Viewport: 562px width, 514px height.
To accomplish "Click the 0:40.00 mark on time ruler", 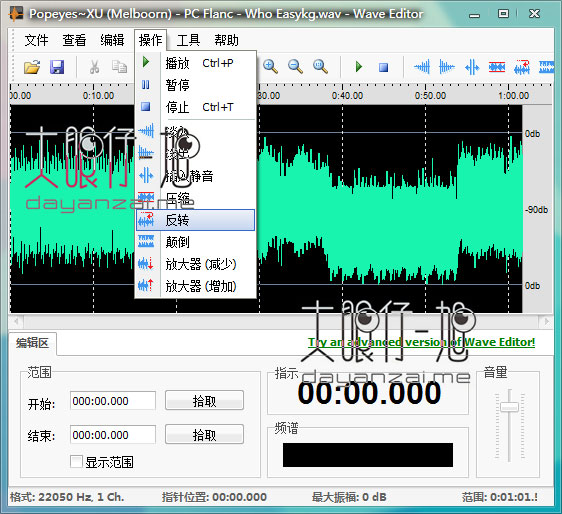I will tap(347, 96).
